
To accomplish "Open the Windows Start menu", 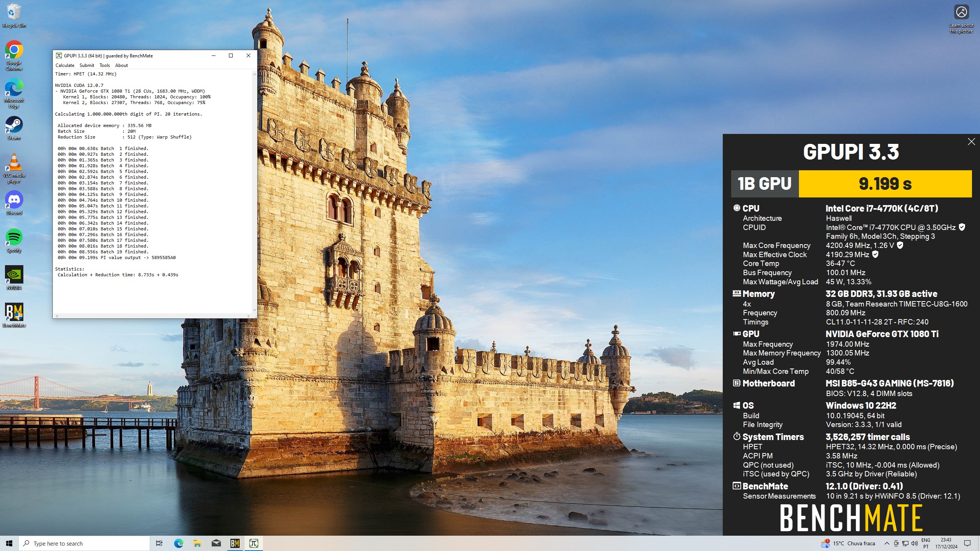I will click(9, 543).
